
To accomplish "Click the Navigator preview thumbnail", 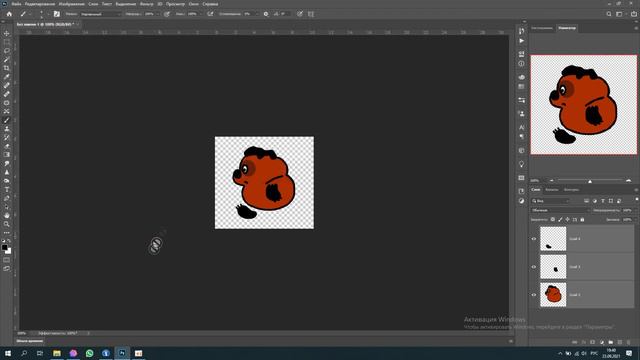I will (x=584, y=105).
